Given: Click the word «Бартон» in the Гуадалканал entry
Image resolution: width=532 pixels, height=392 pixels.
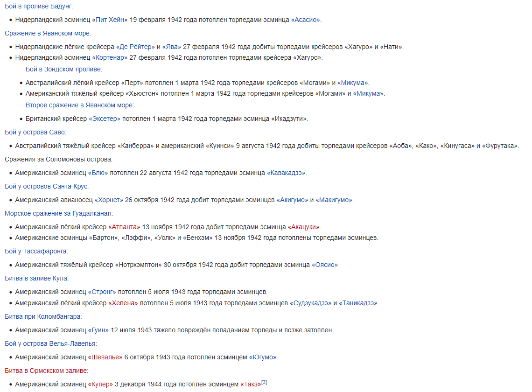Looking at the screenshot, I should pyautogui.click(x=104, y=238).
